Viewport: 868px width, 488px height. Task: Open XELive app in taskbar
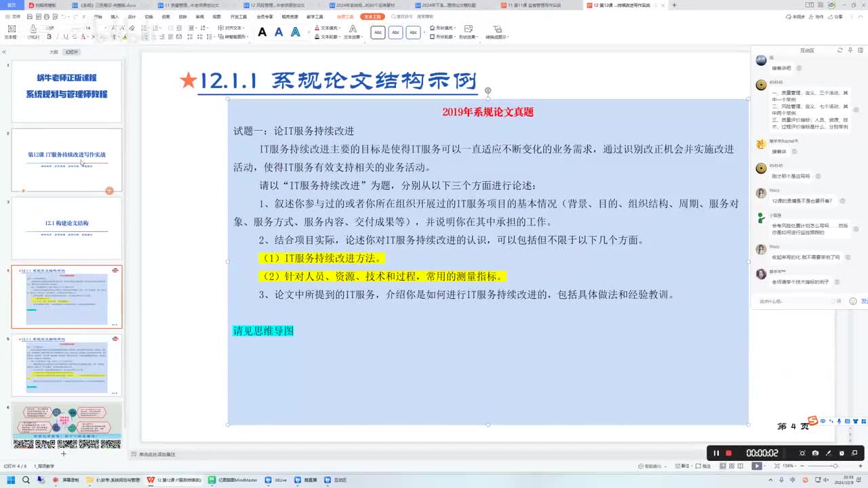point(277,480)
